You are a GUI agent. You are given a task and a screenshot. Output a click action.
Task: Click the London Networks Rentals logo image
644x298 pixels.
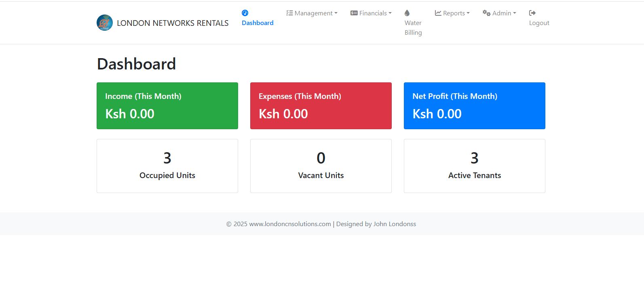(105, 23)
